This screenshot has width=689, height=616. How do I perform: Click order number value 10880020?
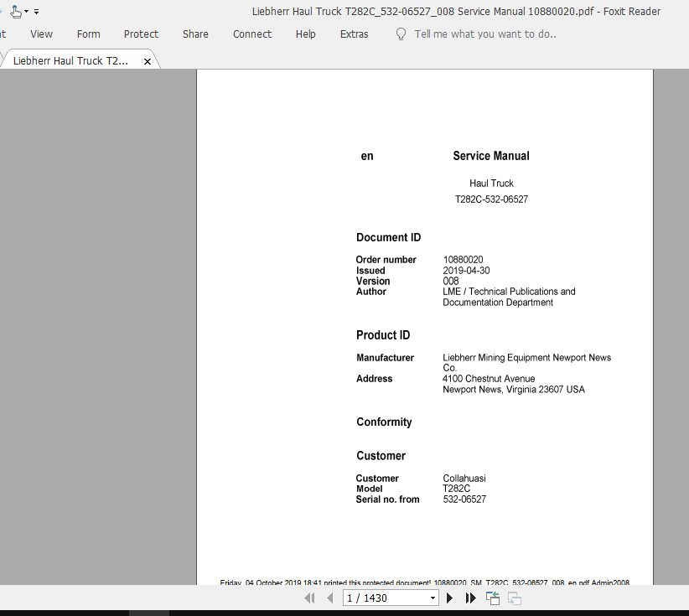coord(463,260)
